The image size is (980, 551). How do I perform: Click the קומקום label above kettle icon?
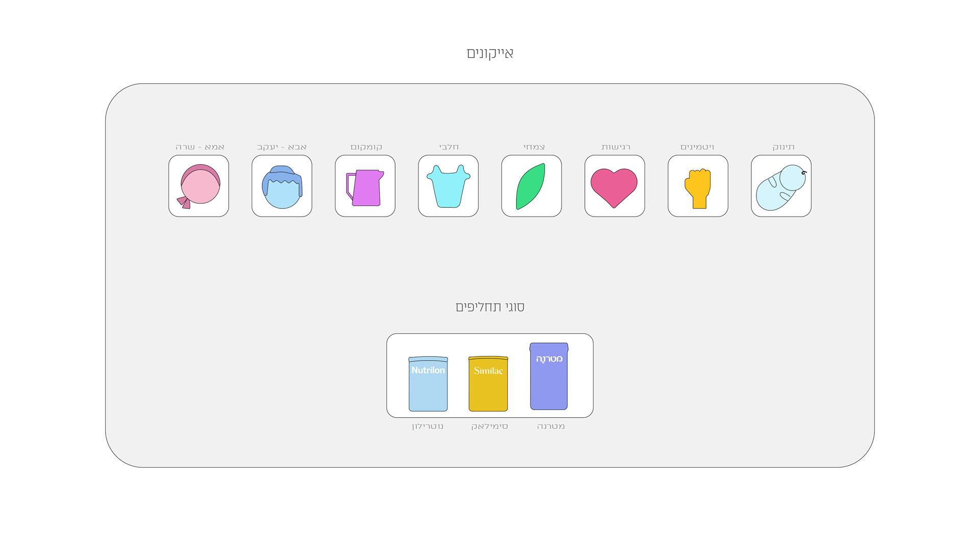tap(366, 147)
